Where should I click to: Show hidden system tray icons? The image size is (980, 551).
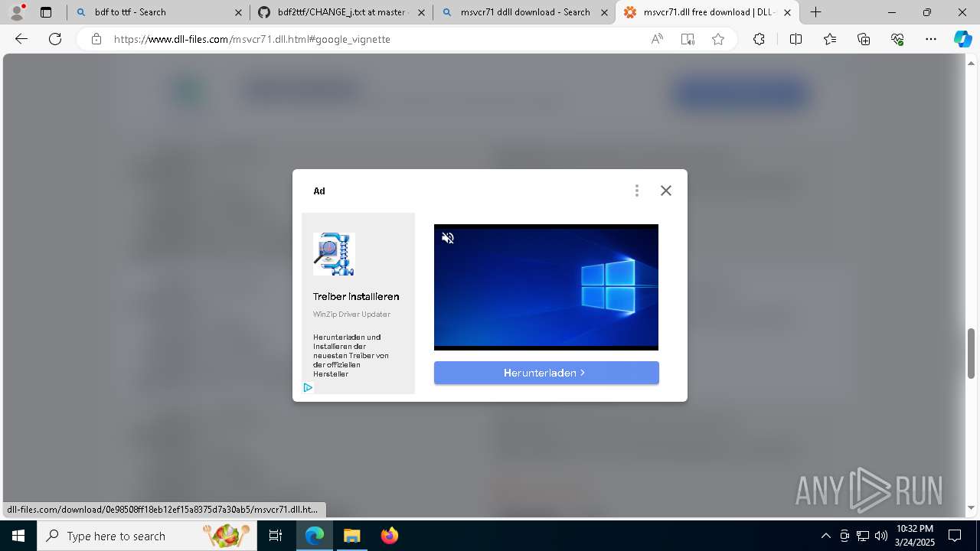point(825,536)
